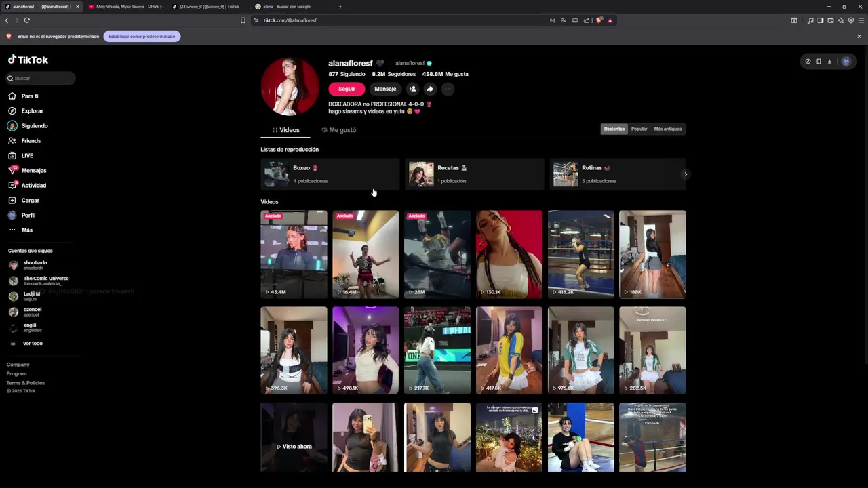Image resolution: width=868 pixels, height=488 pixels.
Task: Open the TikTok logo home link
Action: click(28, 60)
